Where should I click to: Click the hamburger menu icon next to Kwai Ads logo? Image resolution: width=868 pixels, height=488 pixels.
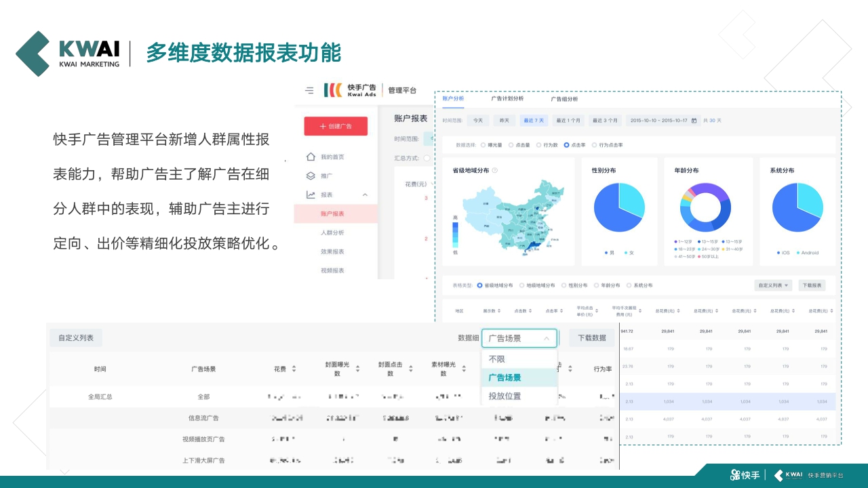[x=309, y=89]
